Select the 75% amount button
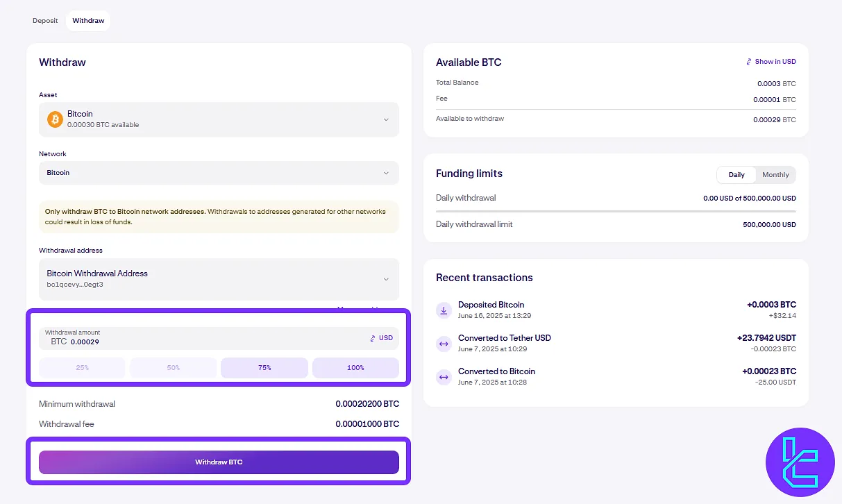842x504 pixels. [264, 368]
